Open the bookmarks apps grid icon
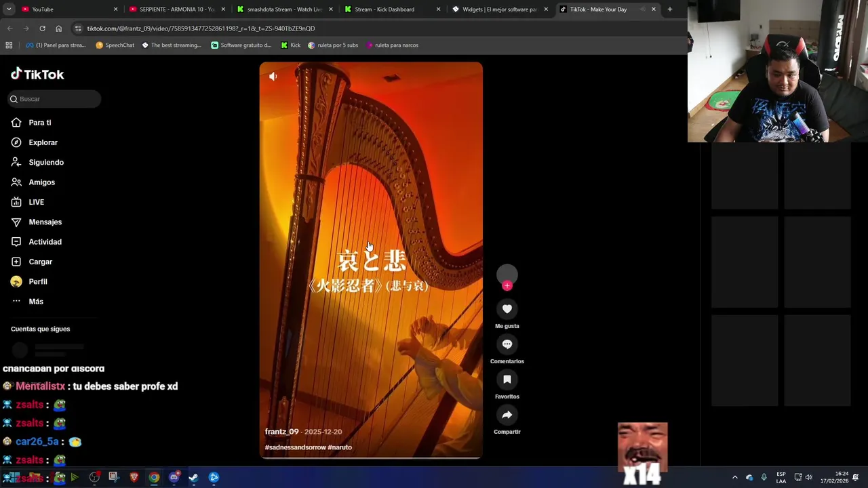Screen dimensions: 868x488 click(x=9, y=45)
